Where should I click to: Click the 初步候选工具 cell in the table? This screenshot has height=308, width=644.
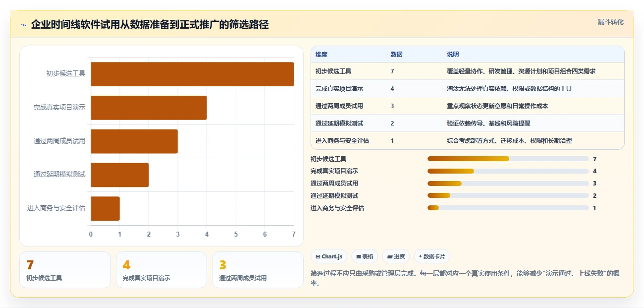coord(333,71)
